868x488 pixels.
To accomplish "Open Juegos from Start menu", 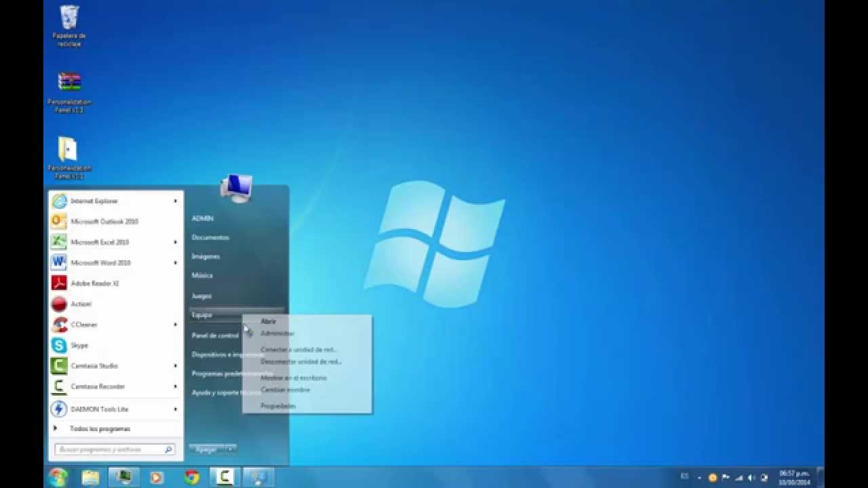I will 201,296.
